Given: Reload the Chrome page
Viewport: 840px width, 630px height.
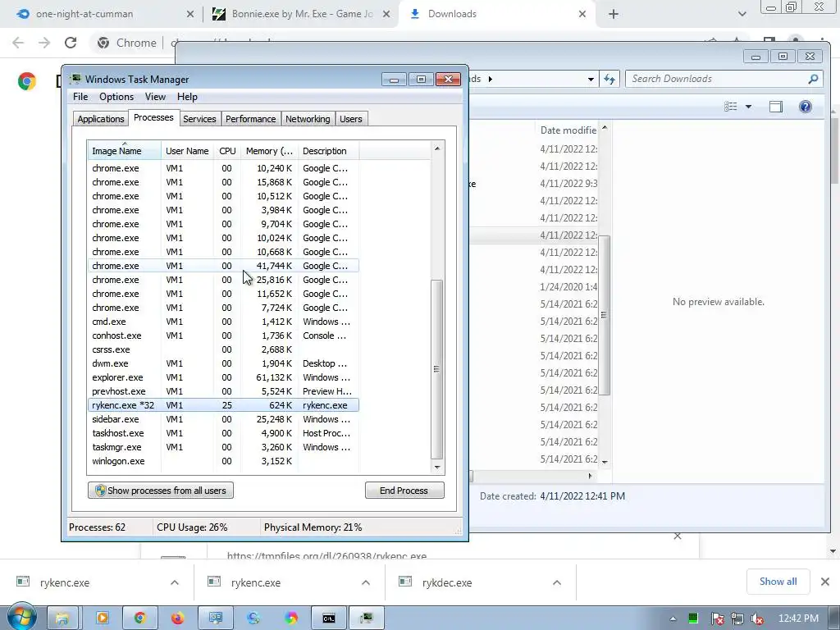Looking at the screenshot, I should point(71,43).
